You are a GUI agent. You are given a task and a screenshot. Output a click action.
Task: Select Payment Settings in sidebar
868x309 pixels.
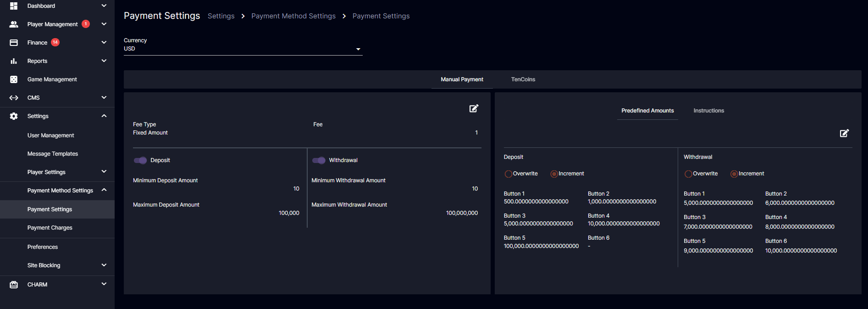tap(57, 209)
